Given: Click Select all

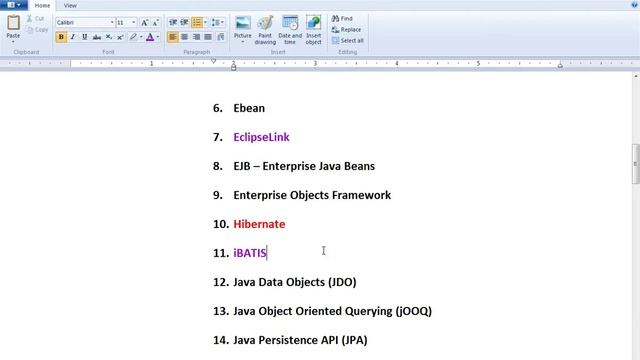Looking at the screenshot, I should 347,40.
